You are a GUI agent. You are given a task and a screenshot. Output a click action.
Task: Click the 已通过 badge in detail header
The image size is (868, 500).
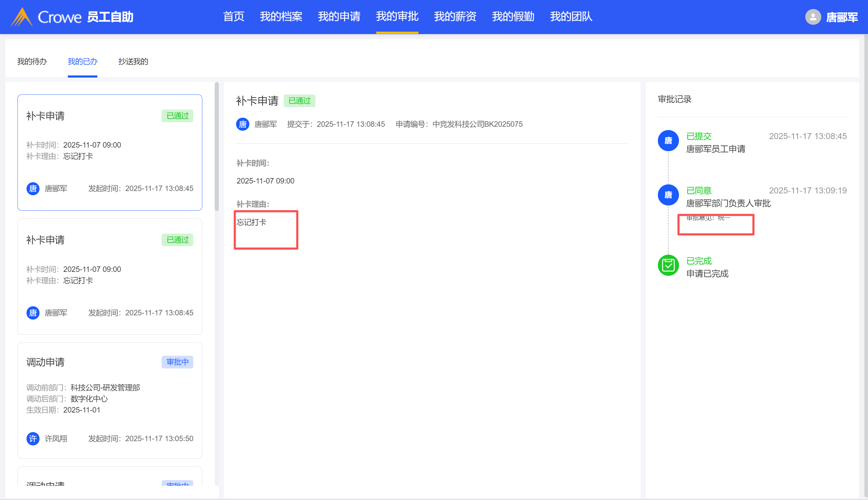(x=299, y=100)
